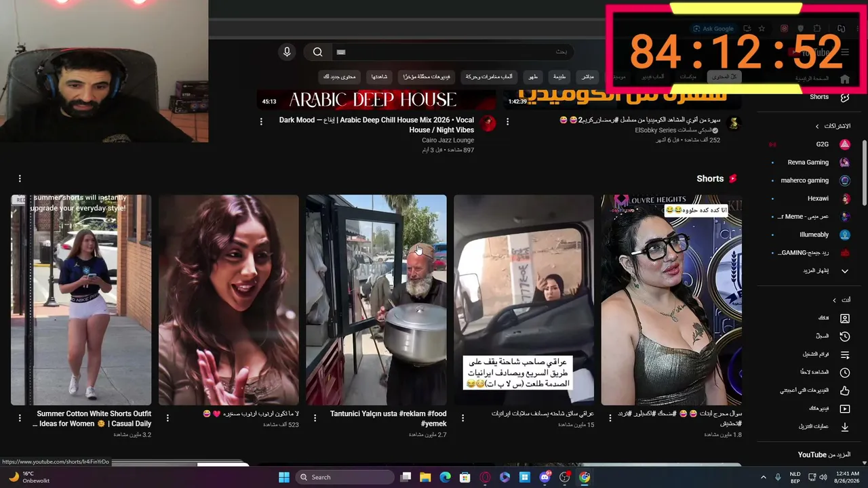Click the Illumeably channel avatar icon
Image resolution: width=868 pixels, height=488 pixels.
point(845,235)
